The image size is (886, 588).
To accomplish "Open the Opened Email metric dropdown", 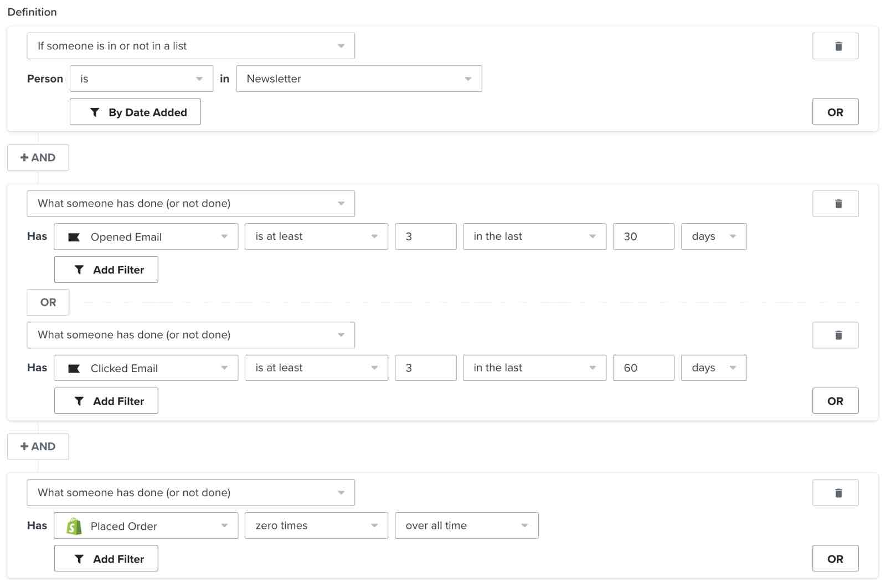I will click(146, 236).
